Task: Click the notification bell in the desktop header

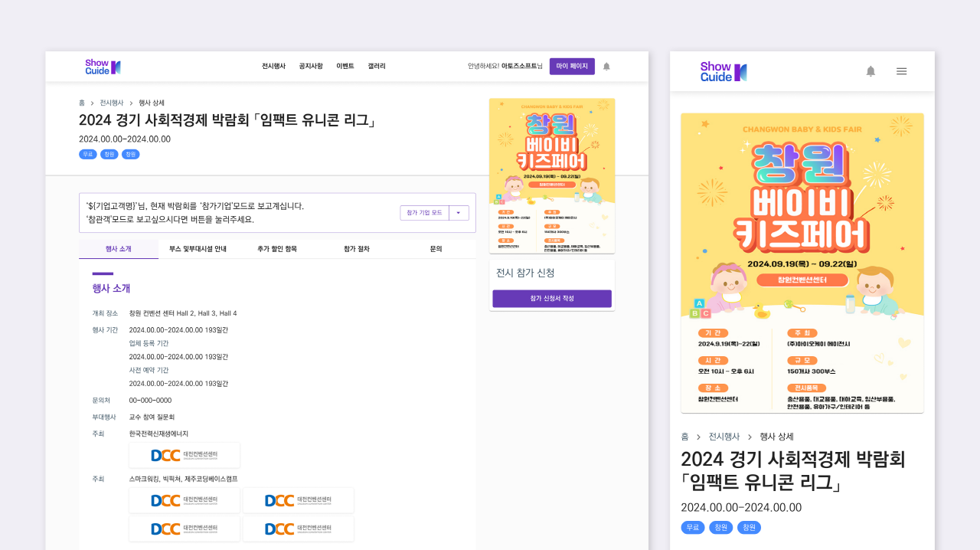Action: 606,67
